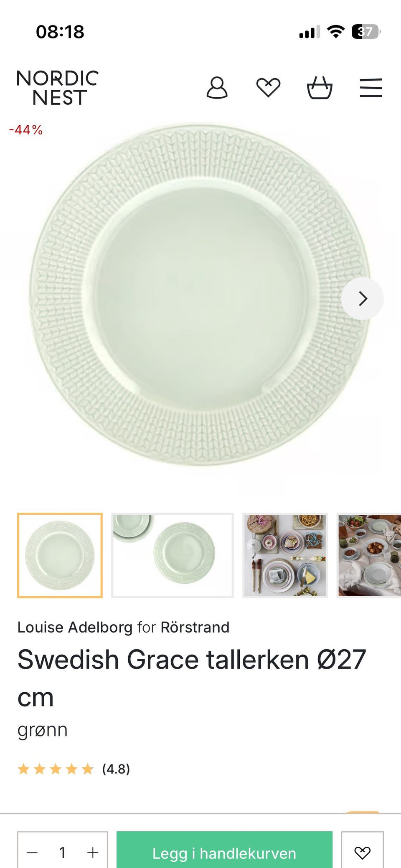This screenshot has width=401, height=868.
Task: Increase quantity with plus button
Action: [x=93, y=852]
